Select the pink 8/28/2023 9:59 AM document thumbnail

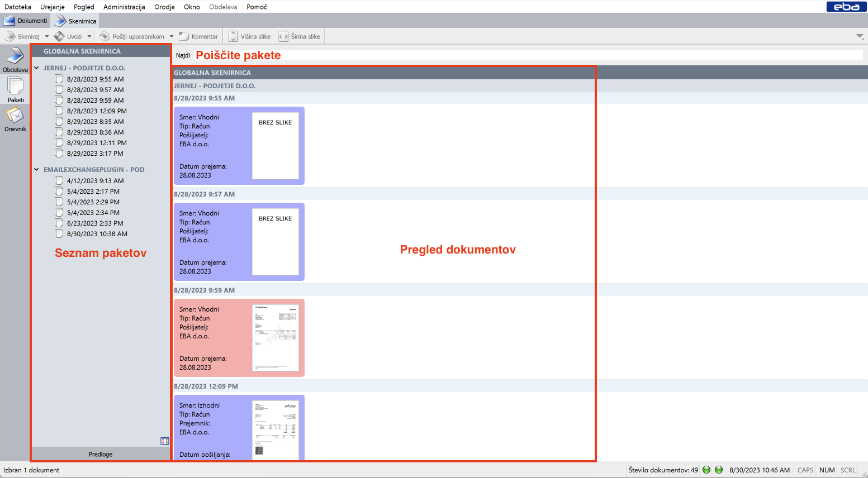tap(276, 338)
